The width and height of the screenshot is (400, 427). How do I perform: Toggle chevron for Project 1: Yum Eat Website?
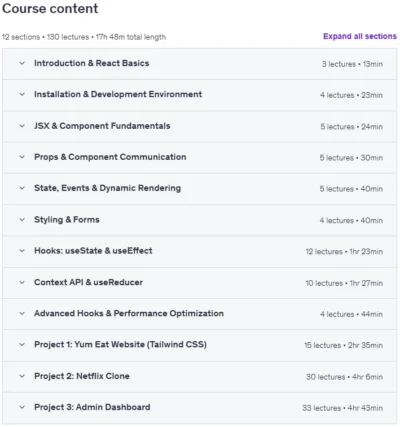(x=22, y=344)
